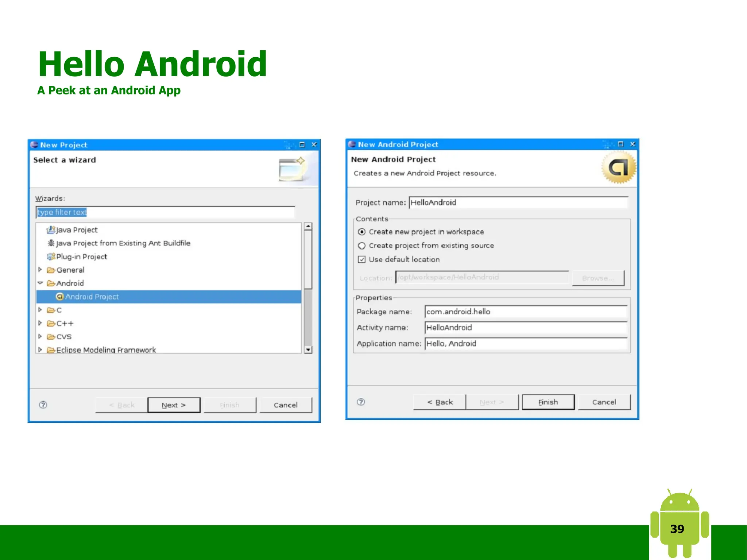Click the Package name field
This screenshot has height=560, width=747.
pos(526,312)
